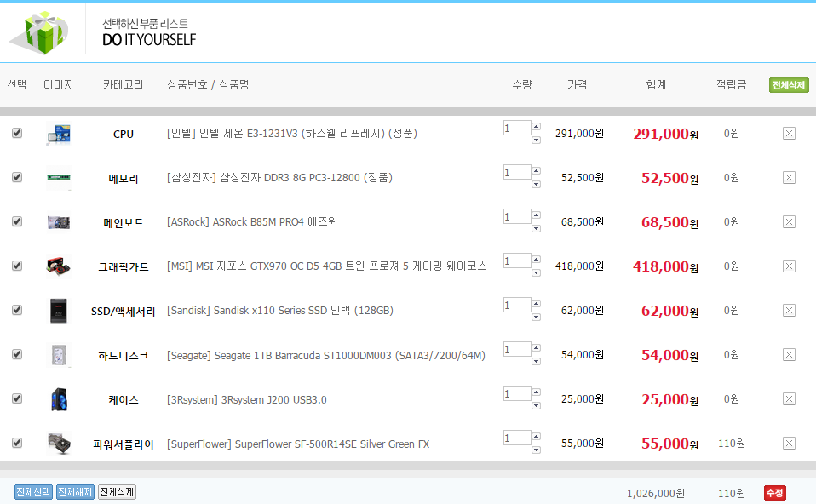Increase SSD/액세서리 quantity with up arrow

(536, 303)
